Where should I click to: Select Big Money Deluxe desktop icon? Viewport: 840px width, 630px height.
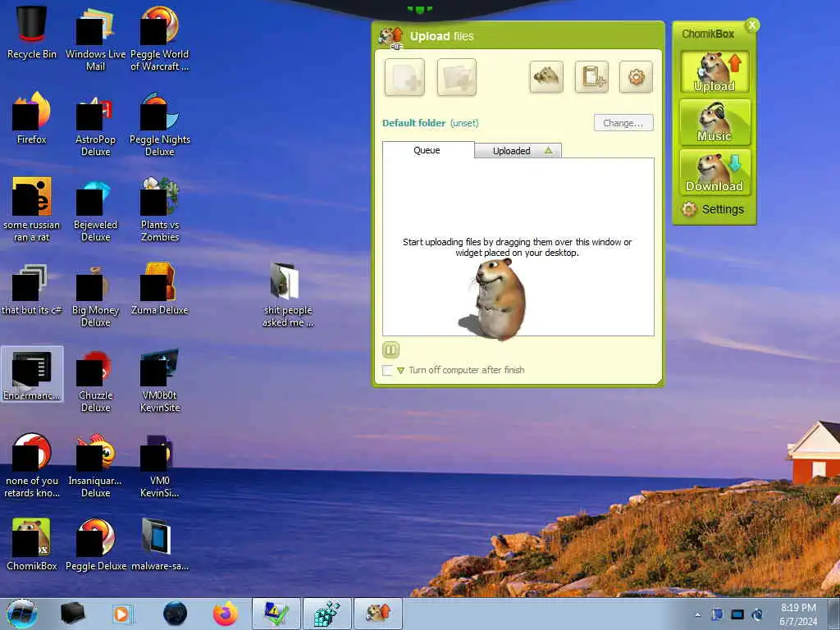pyautogui.click(x=95, y=295)
